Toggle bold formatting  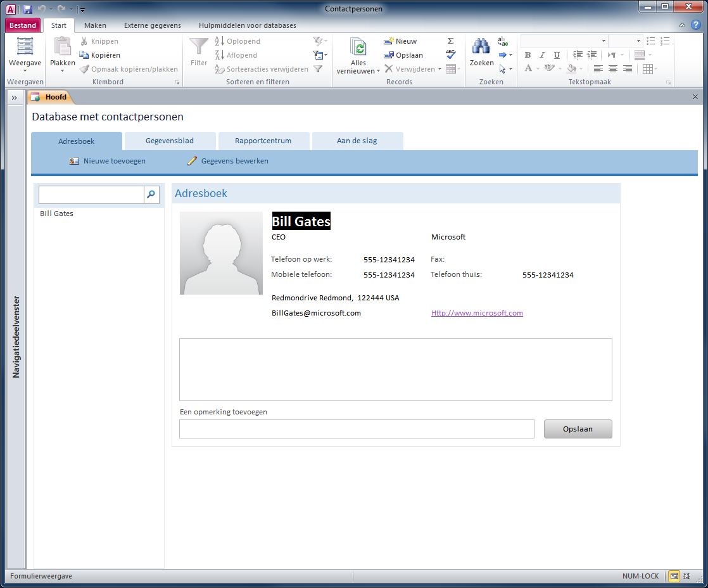(528, 55)
